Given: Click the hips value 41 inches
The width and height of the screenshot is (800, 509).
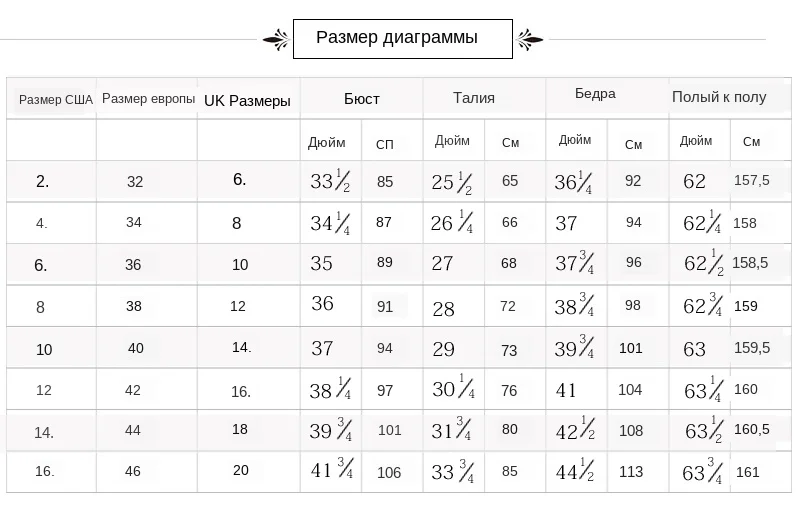Looking at the screenshot, I should point(566,391).
